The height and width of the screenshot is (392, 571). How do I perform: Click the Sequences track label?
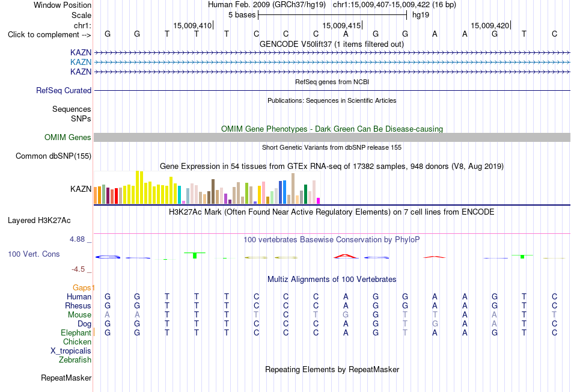[72, 109]
